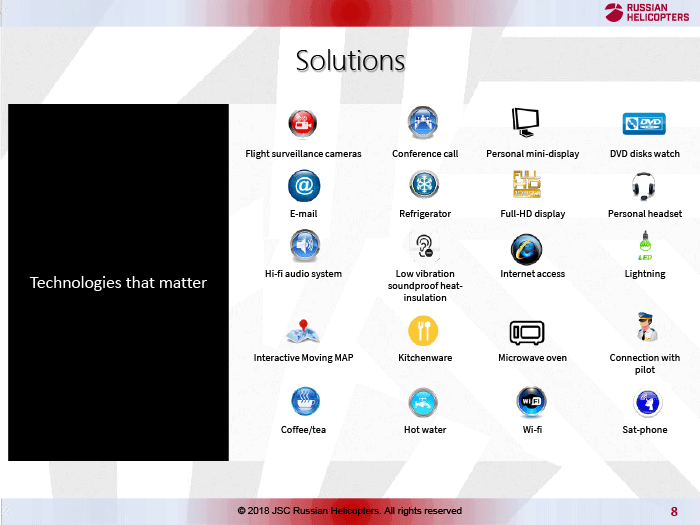Select the Personal headset icon
Screen dimensions: 700x525
click(x=644, y=186)
